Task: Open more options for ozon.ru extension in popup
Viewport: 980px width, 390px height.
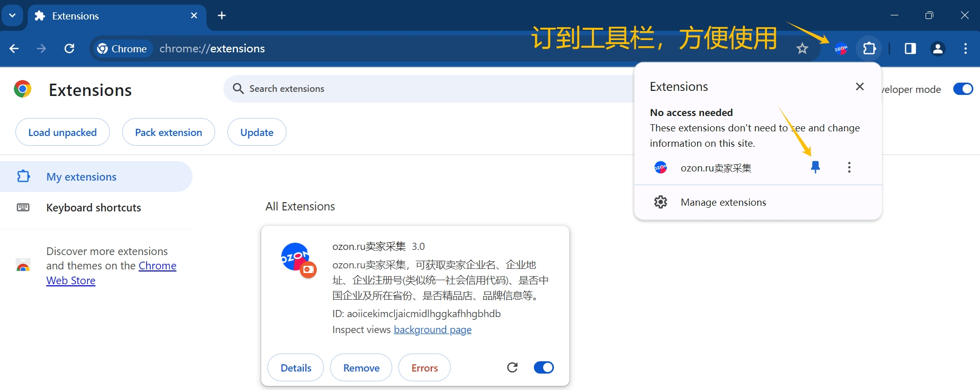Action: pos(849,167)
